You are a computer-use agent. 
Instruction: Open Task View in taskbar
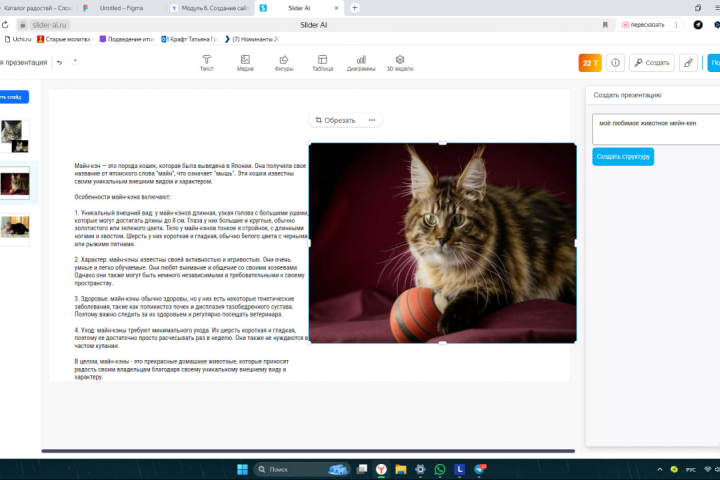362,469
